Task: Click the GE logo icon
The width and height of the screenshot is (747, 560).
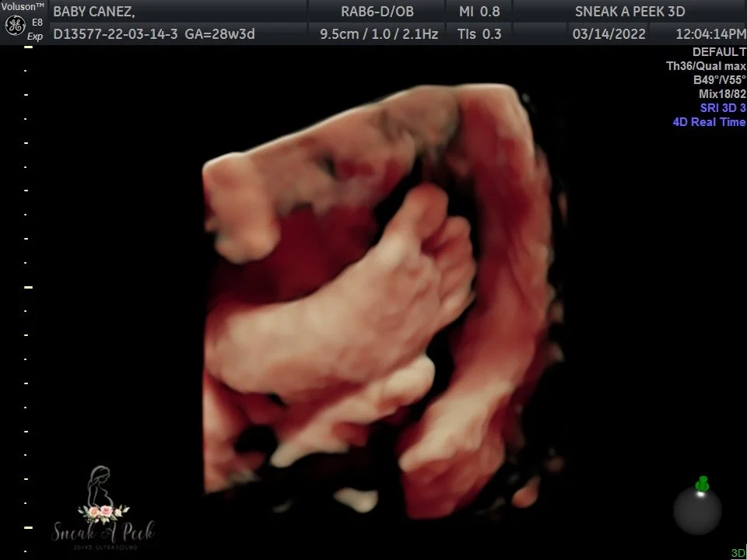Action: point(15,25)
